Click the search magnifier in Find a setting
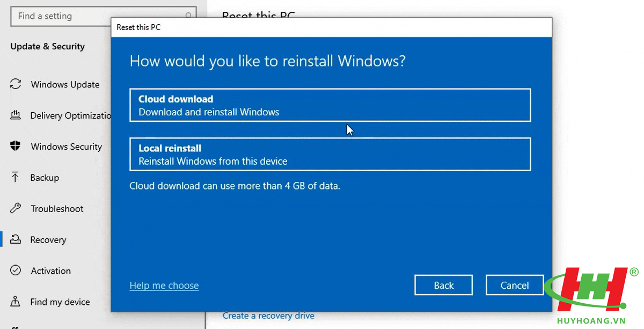644x329 pixels. point(188,16)
